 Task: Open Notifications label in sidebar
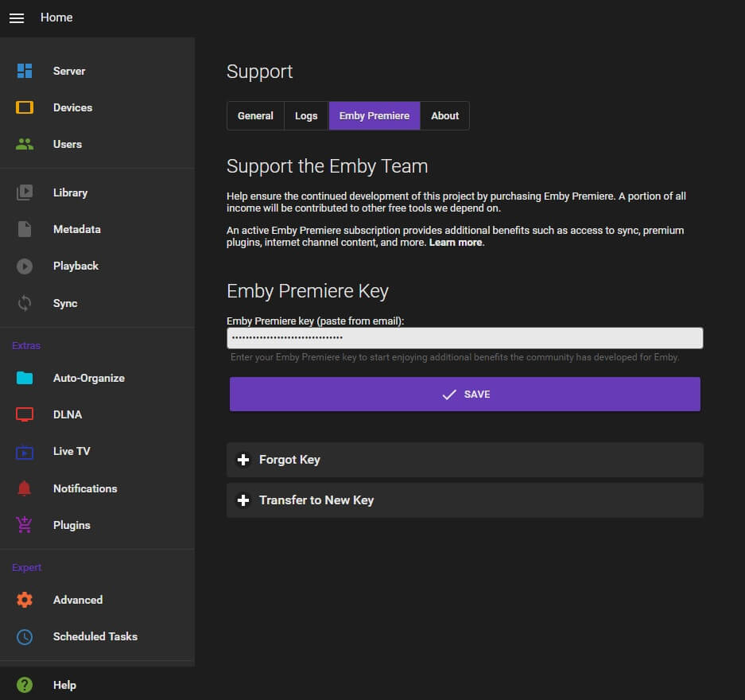pyautogui.click(x=85, y=488)
